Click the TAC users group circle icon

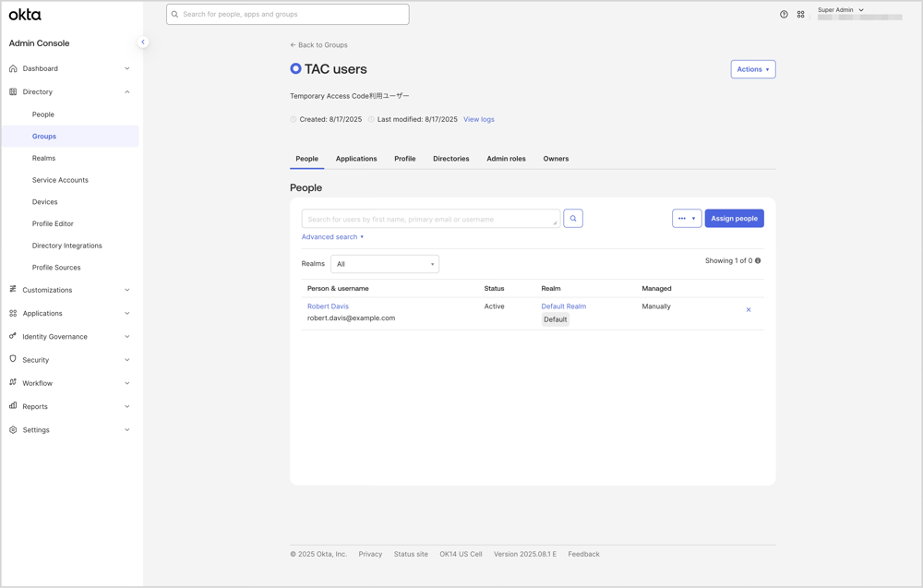(295, 69)
